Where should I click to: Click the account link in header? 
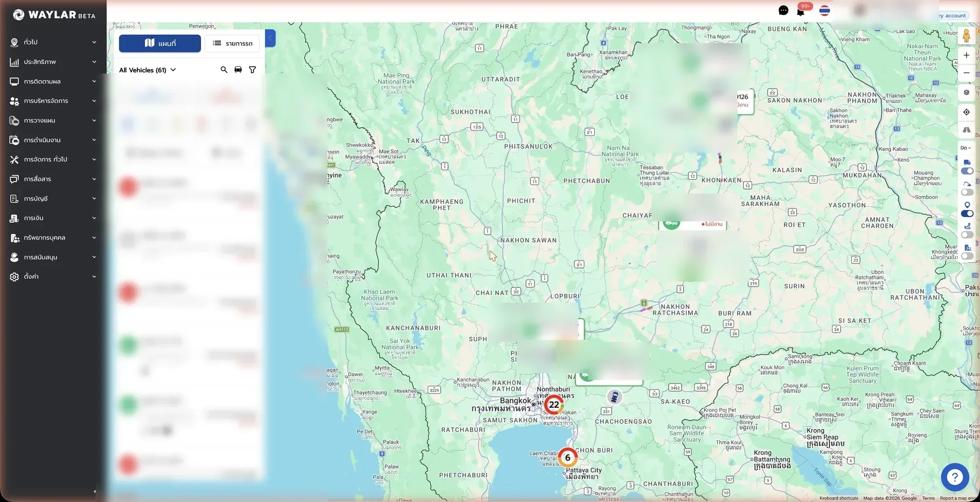(953, 16)
